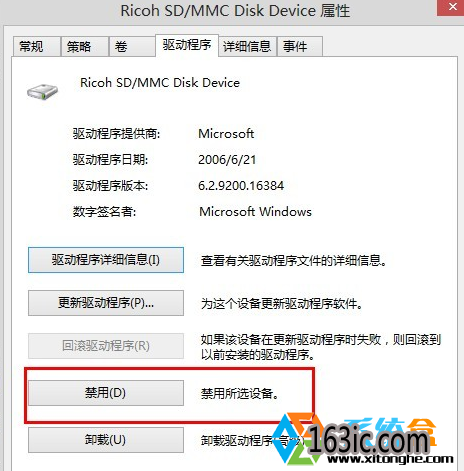Close the properties dialog with X

coord(453,7)
